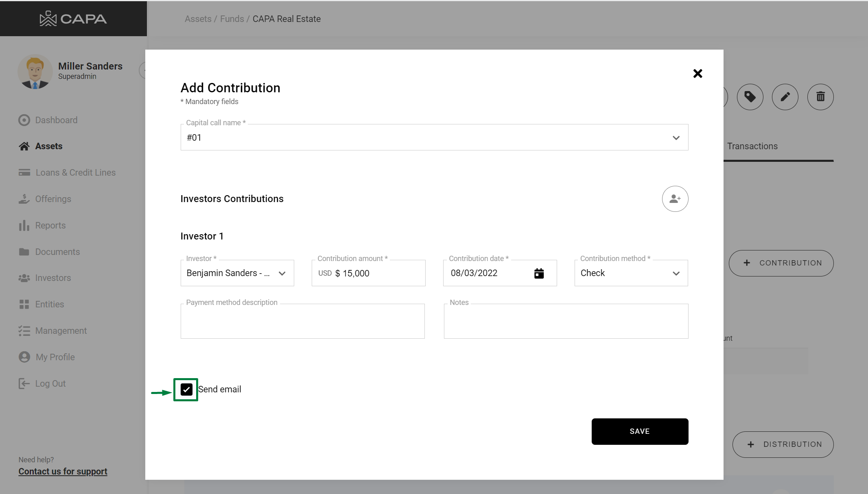Click the tag icon button
Viewport: 868px width, 494px height.
[750, 97]
